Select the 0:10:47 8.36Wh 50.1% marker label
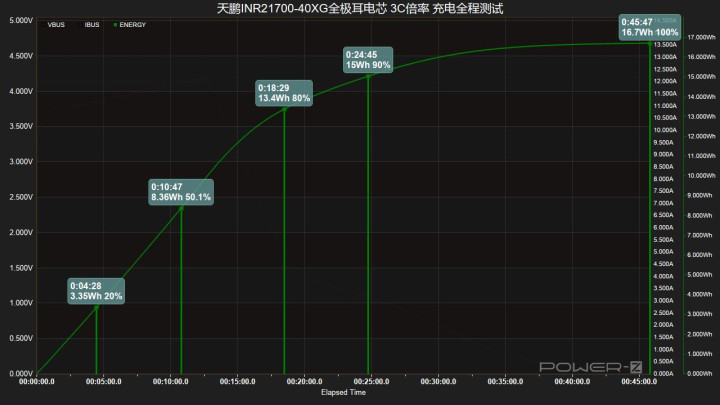This screenshot has width=720, height=405. (181, 192)
